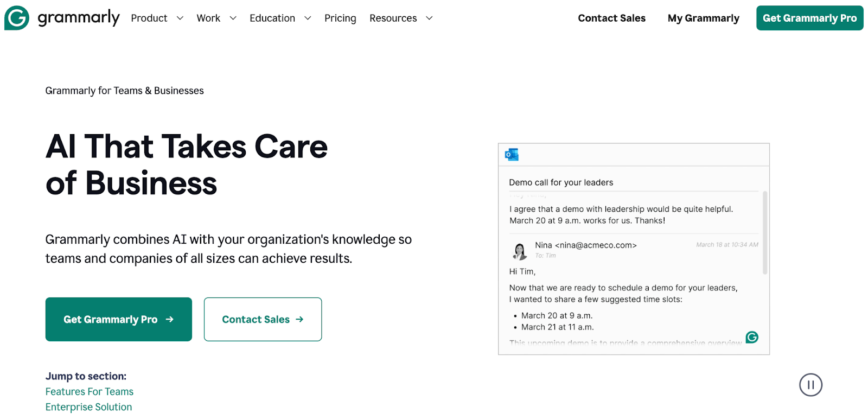
Task: Click Nina's avatar in the email
Action: pos(520,251)
